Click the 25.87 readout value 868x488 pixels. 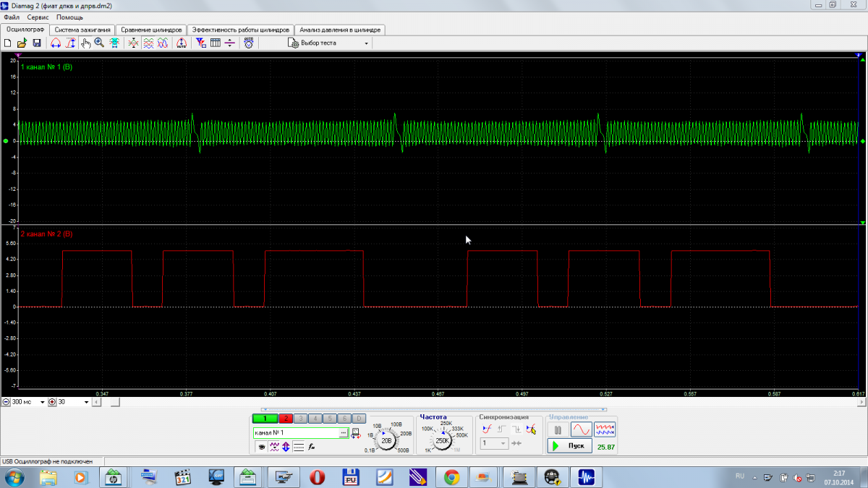click(606, 447)
